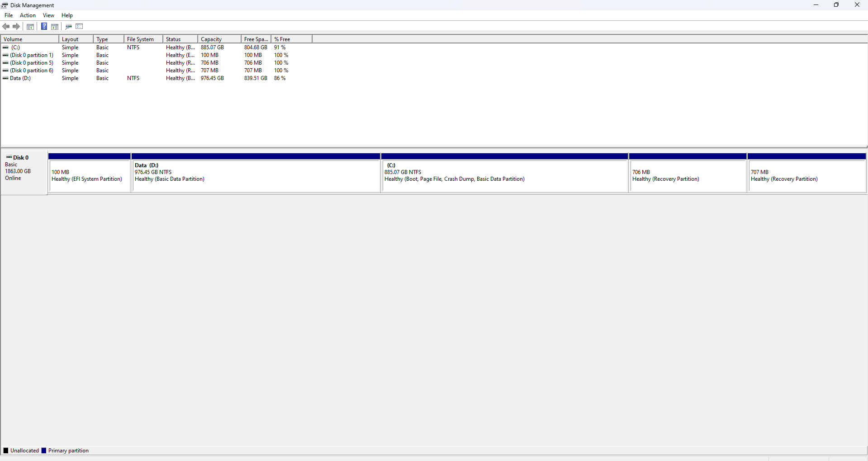
Task: Open the Action menu
Action: (x=28, y=15)
